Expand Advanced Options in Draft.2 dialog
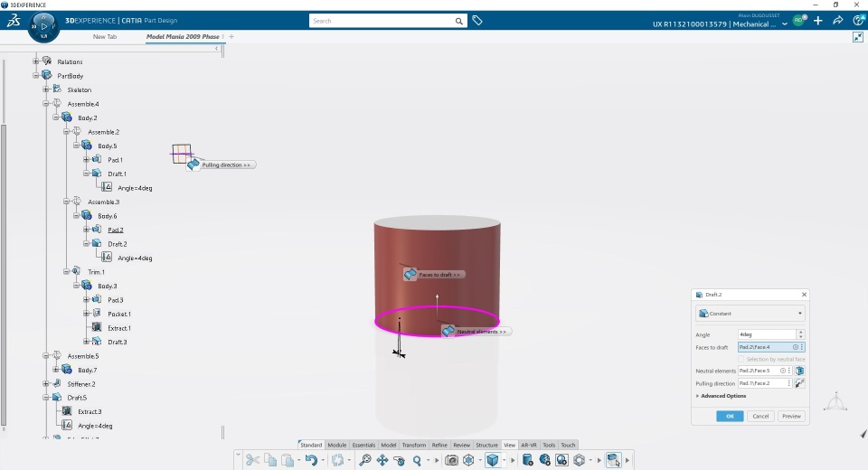868x470 pixels. (721, 396)
